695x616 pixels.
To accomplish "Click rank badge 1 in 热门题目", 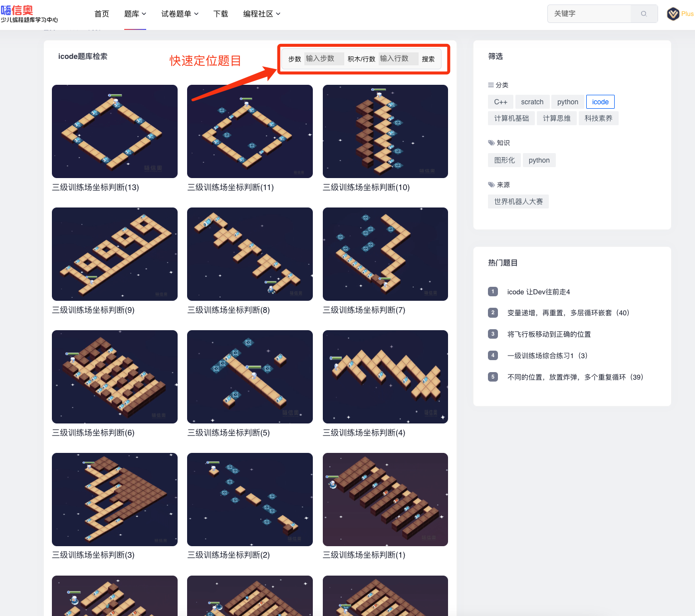I will coord(493,292).
